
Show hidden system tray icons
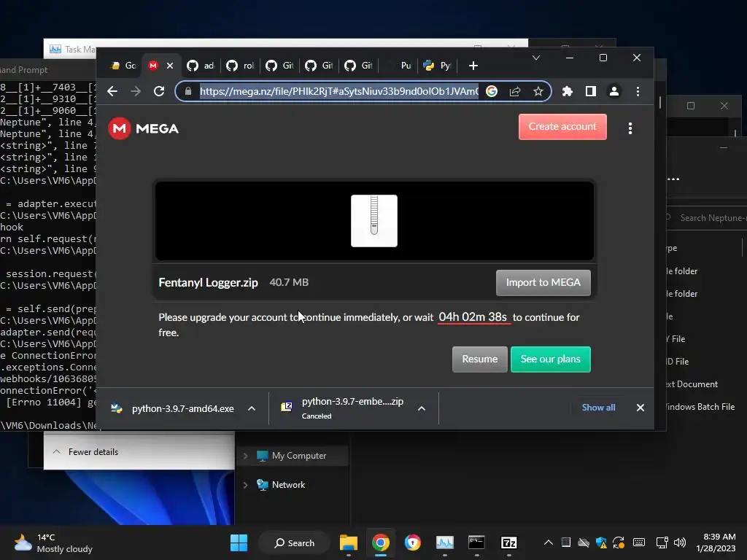coord(549,542)
